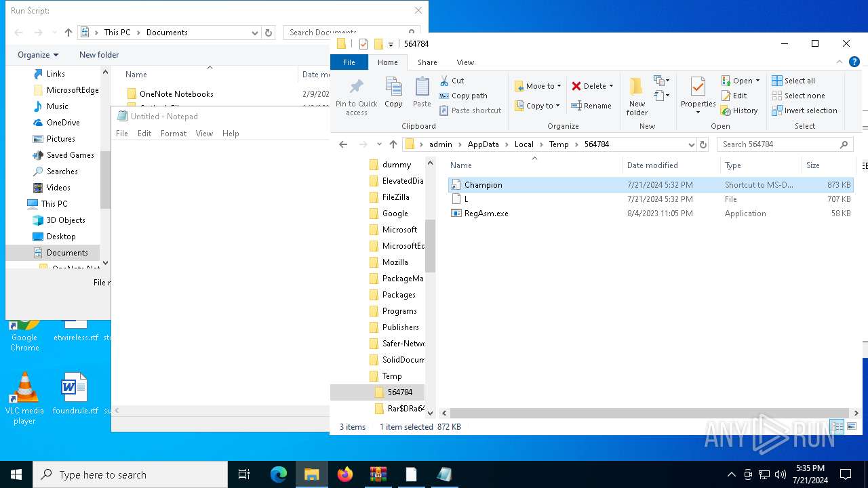Screen dimensions: 868x488
Task: Open Organize dropdown in Run Script dialog
Action: pyautogui.click(x=38, y=55)
